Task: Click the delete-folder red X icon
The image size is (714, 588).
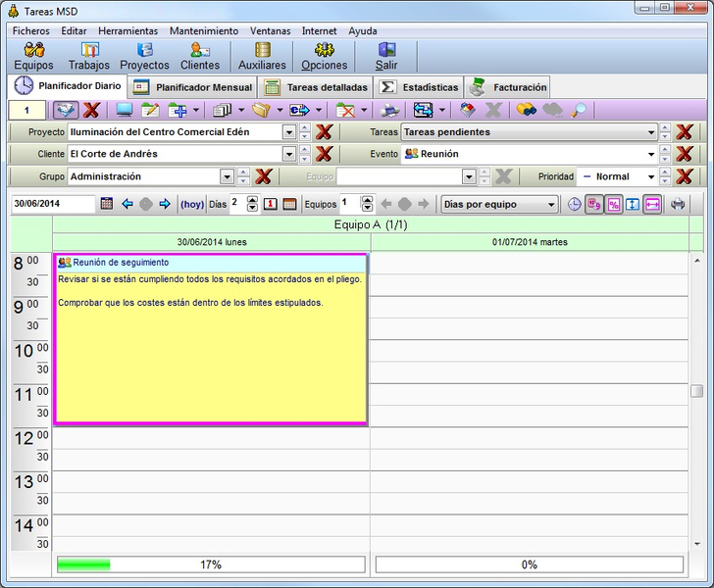Action: click(345, 110)
